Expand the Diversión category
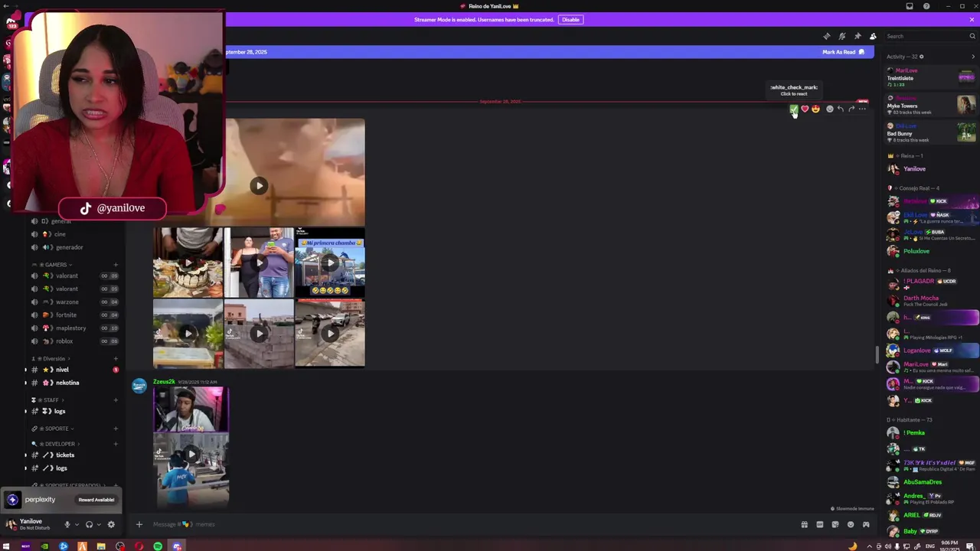The width and height of the screenshot is (980, 551). tap(52, 359)
